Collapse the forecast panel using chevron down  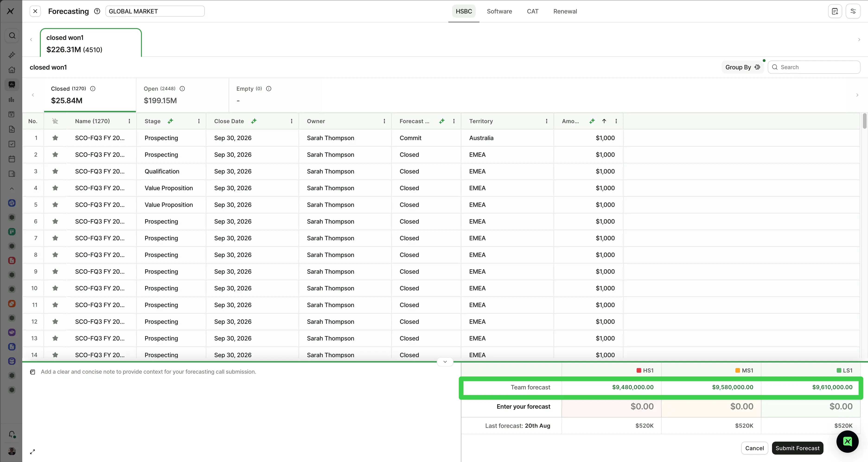(x=445, y=362)
